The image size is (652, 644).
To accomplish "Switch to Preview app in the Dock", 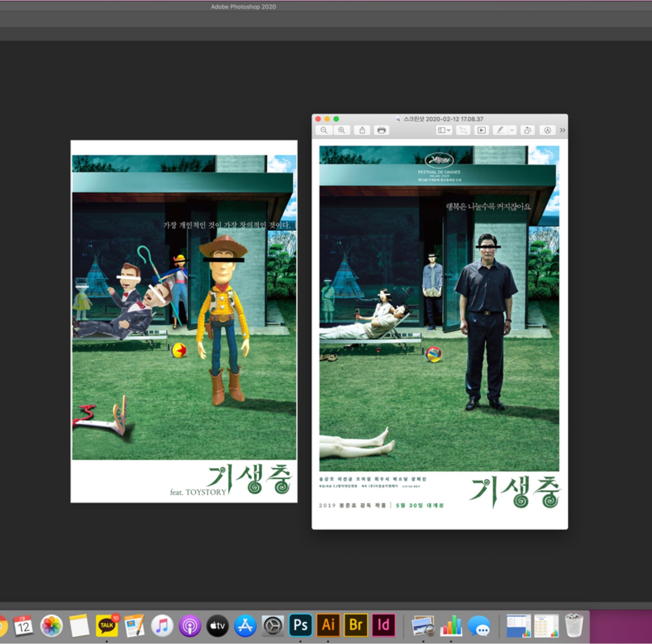I will [x=423, y=626].
